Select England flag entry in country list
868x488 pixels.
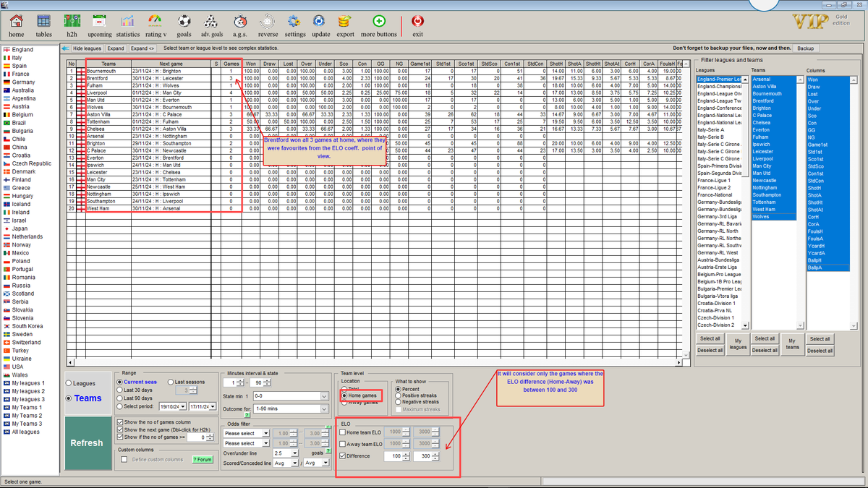coord(18,50)
